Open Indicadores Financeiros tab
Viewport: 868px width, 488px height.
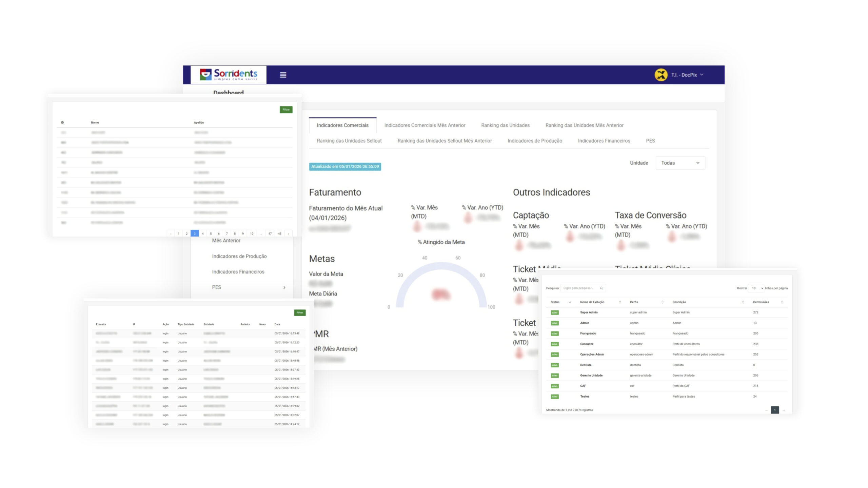[x=604, y=141]
